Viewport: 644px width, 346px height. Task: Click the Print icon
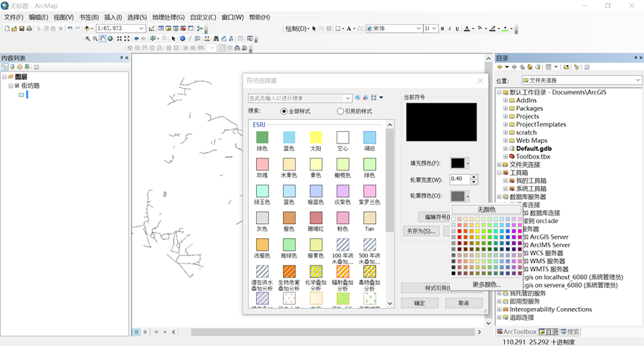[29, 28]
